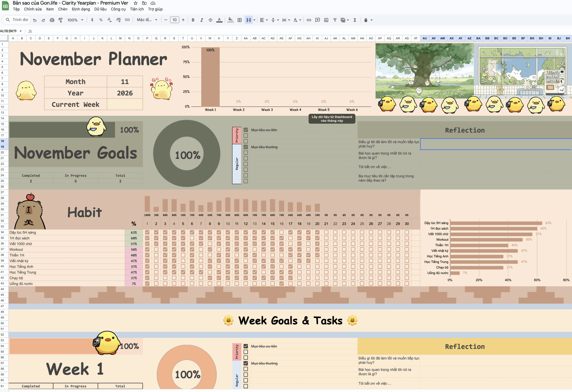Click the print icon
The image size is (572, 392).
coord(52,20)
